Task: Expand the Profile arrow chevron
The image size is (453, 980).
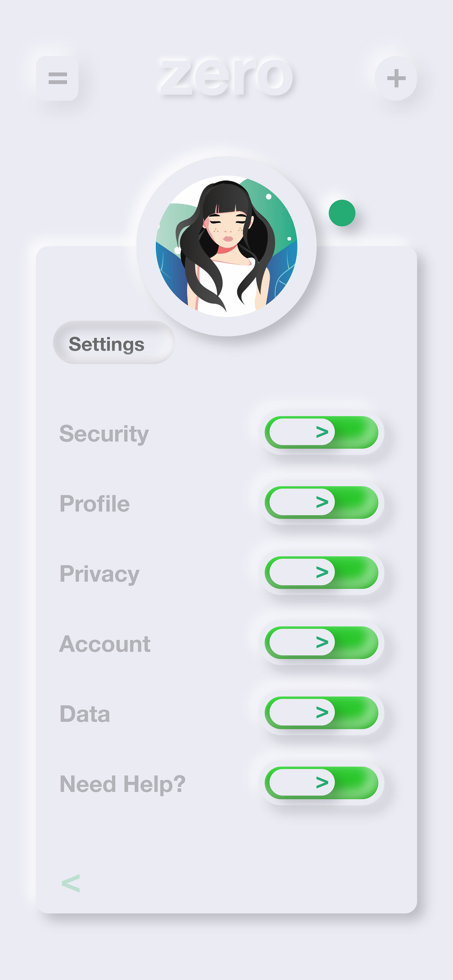Action: tap(322, 502)
